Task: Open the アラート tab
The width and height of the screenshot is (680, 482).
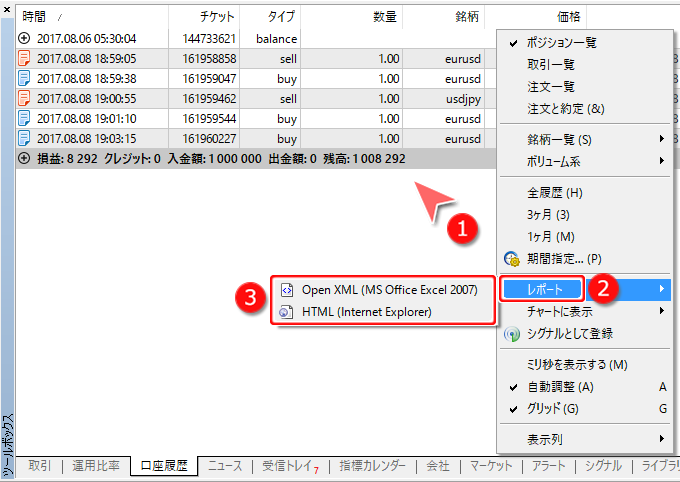Action: pos(549,466)
